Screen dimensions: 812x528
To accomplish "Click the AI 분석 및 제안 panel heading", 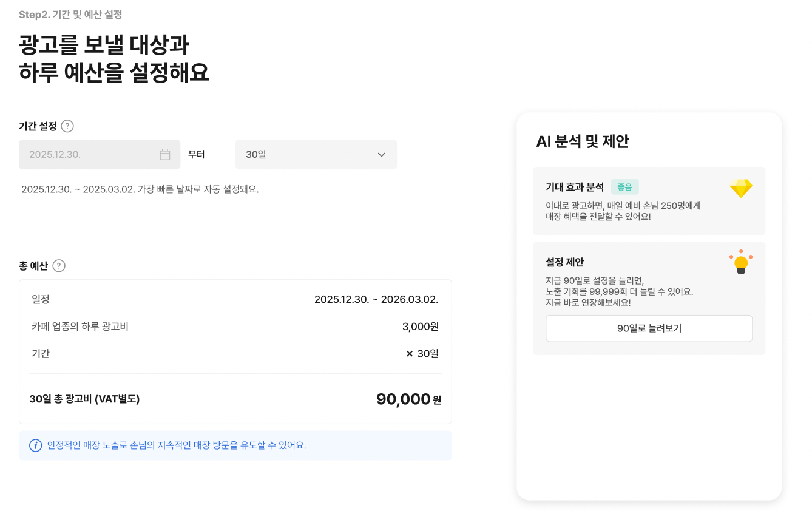I will 582,141.
